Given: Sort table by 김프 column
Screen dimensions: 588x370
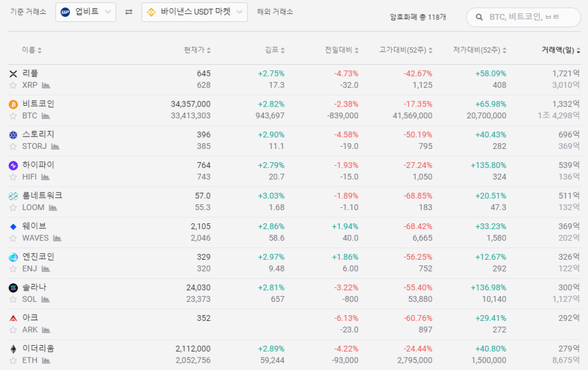Looking at the screenshot, I should pyautogui.click(x=275, y=50).
